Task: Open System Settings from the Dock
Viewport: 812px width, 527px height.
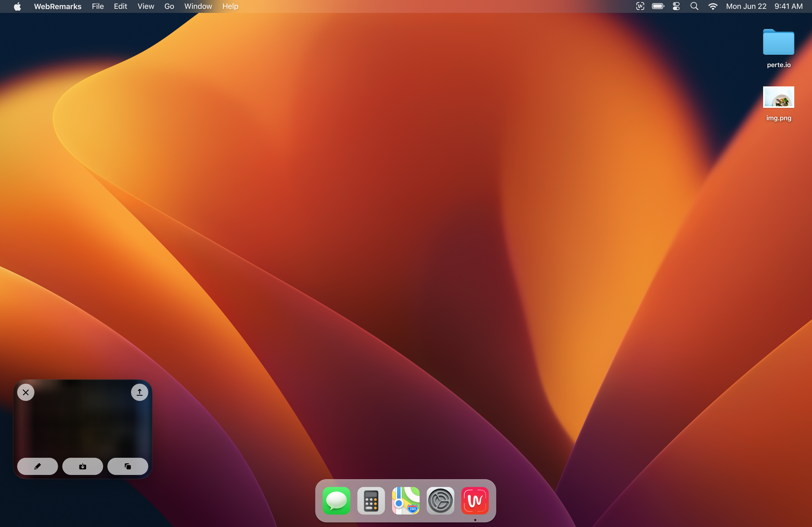Action: click(440, 500)
